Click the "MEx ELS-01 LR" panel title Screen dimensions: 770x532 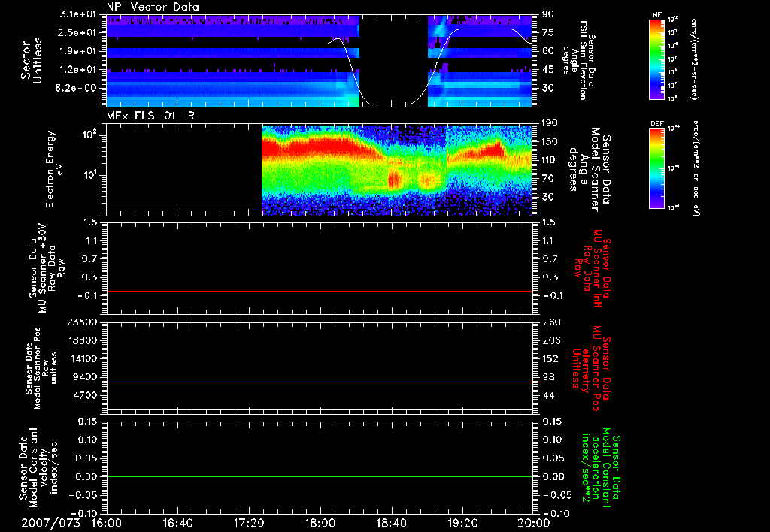150,116
